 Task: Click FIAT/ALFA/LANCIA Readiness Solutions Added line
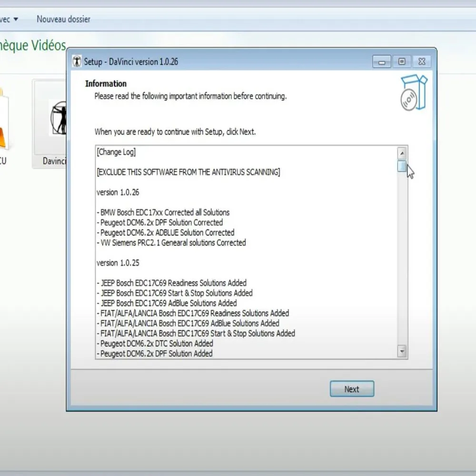click(x=193, y=313)
